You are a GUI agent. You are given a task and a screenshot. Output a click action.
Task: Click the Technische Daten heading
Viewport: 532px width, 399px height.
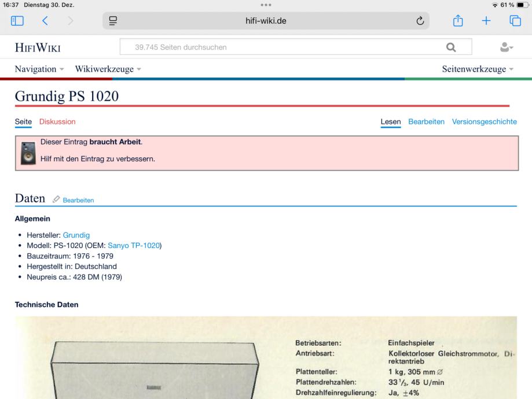pos(46,304)
